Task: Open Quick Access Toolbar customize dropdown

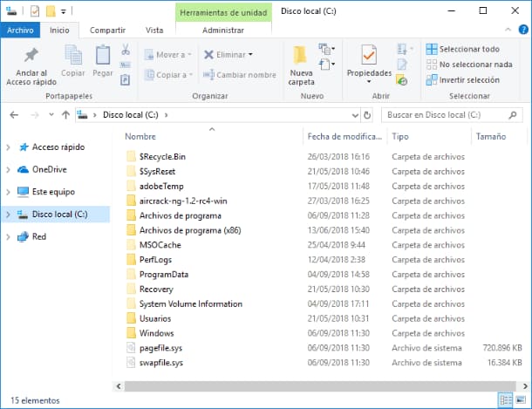Action: [x=64, y=12]
